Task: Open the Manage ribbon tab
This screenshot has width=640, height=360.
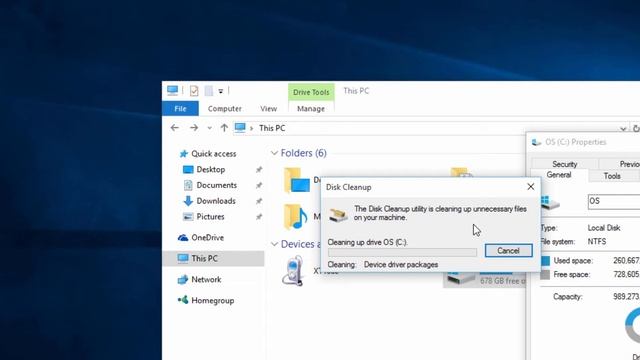Action: click(311, 109)
